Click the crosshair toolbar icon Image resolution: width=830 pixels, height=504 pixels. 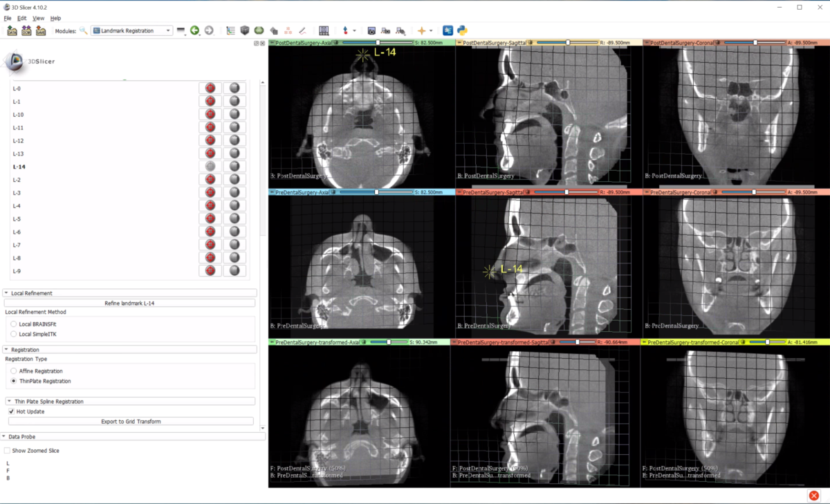point(419,30)
